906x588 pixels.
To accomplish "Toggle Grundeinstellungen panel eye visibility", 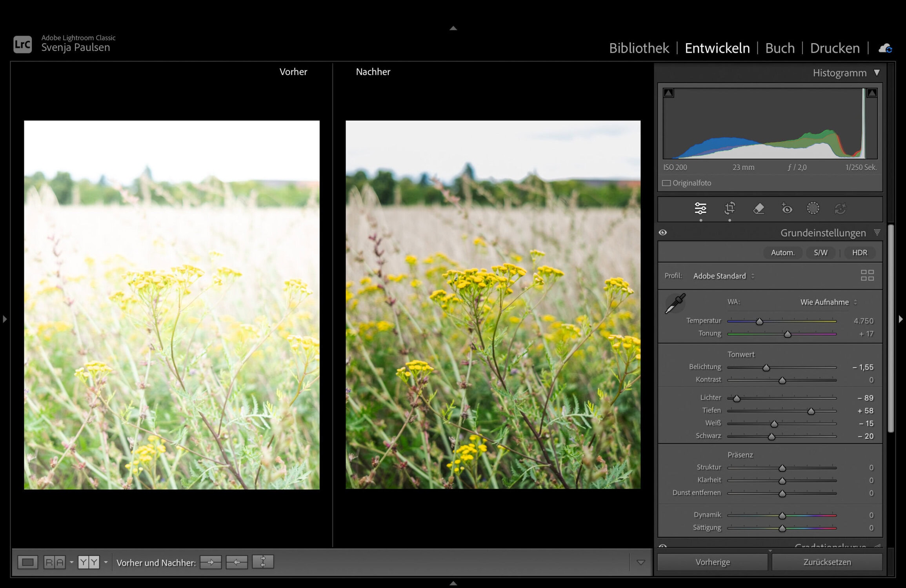I will pos(663,232).
